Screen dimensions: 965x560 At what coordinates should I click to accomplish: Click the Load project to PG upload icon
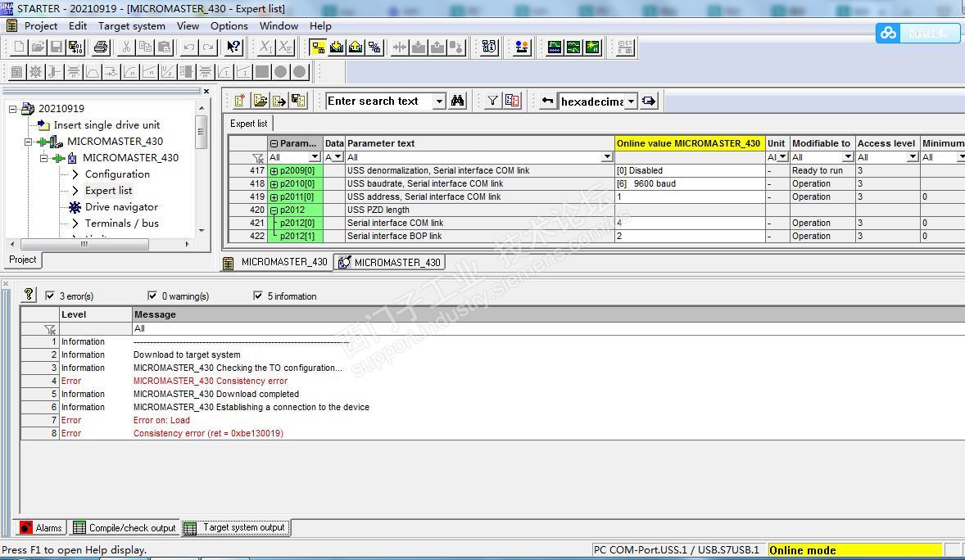point(356,47)
